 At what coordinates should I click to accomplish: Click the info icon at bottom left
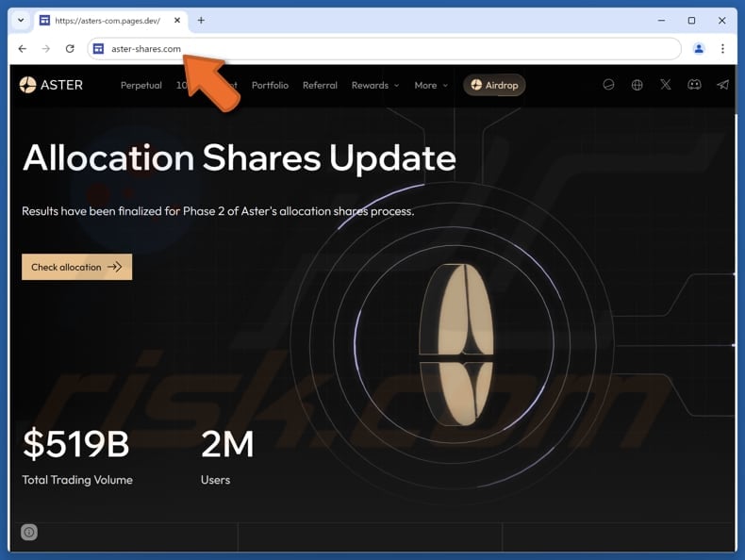pos(29,533)
